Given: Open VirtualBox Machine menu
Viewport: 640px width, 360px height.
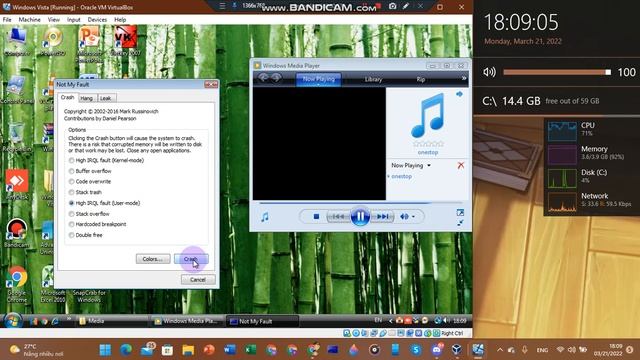Looking at the screenshot, I should (29, 20).
